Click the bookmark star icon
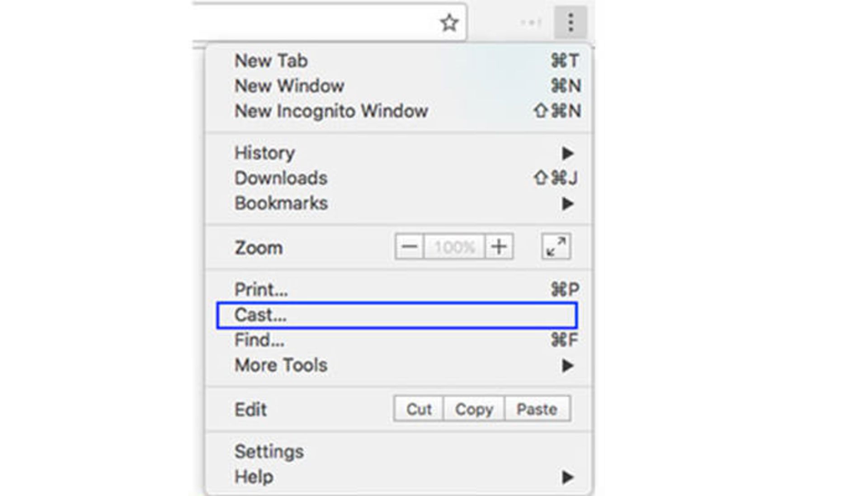Viewport: 868px width, 496px height. (449, 23)
